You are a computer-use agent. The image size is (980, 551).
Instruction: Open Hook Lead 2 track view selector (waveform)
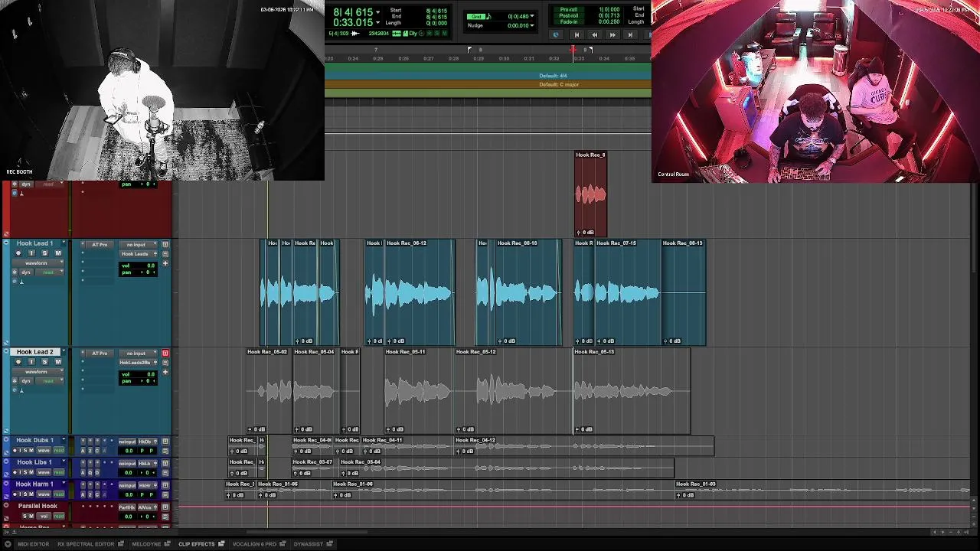click(38, 372)
